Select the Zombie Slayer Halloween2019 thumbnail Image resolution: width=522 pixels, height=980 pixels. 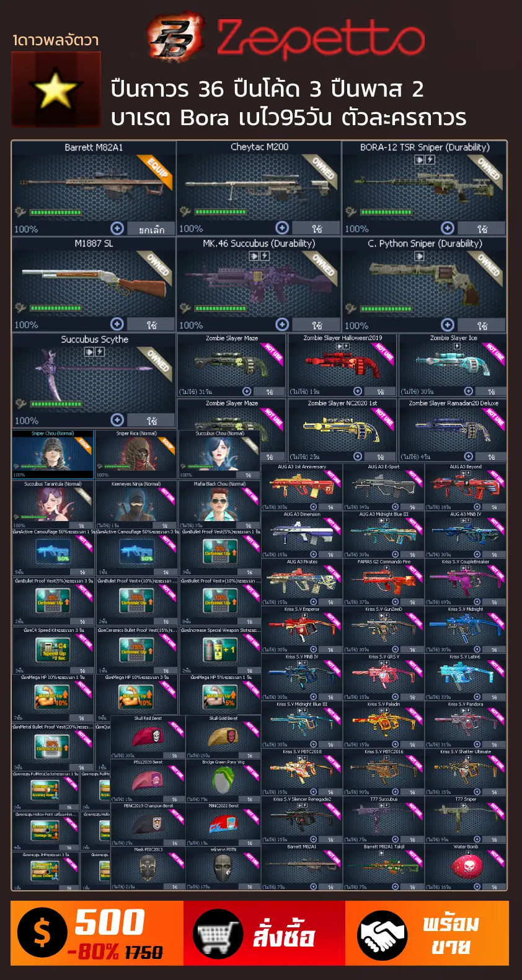(x=342, y=365)
